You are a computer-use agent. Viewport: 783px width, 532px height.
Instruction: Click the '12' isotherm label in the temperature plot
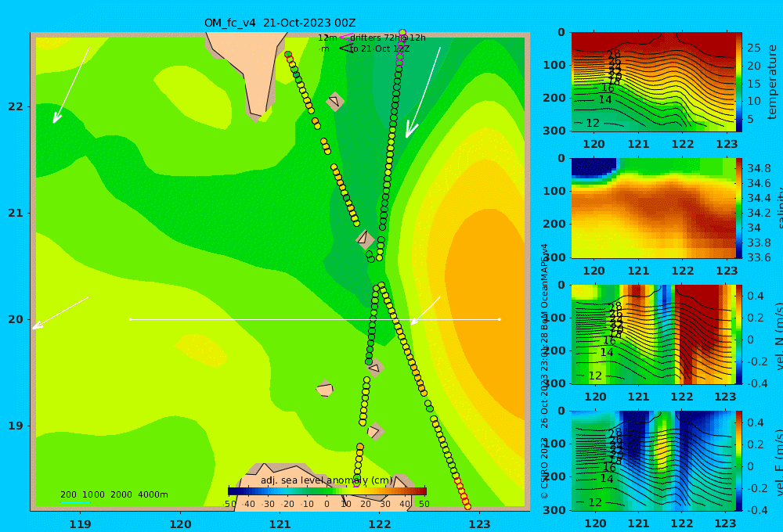click(x=593, y=123)
